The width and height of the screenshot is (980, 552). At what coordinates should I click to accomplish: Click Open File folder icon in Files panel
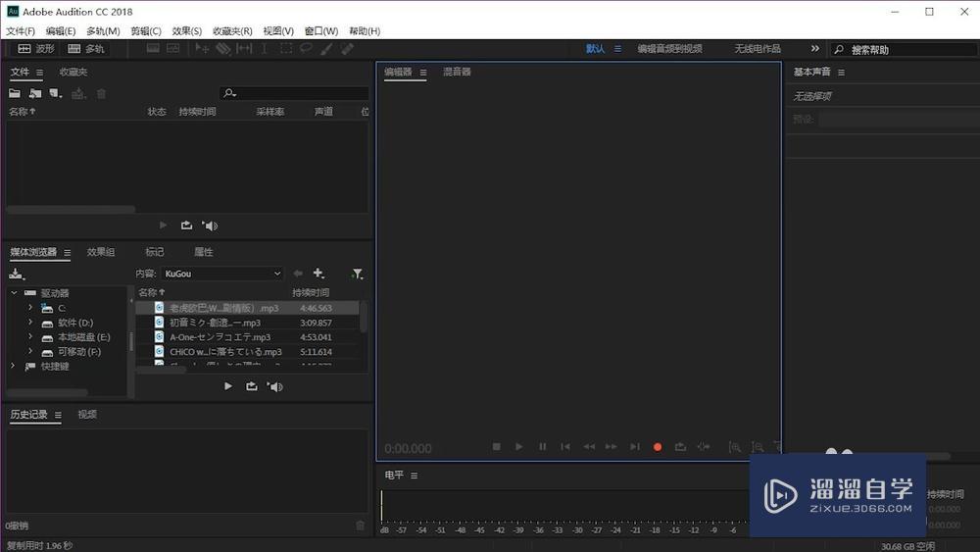[15, 94]
